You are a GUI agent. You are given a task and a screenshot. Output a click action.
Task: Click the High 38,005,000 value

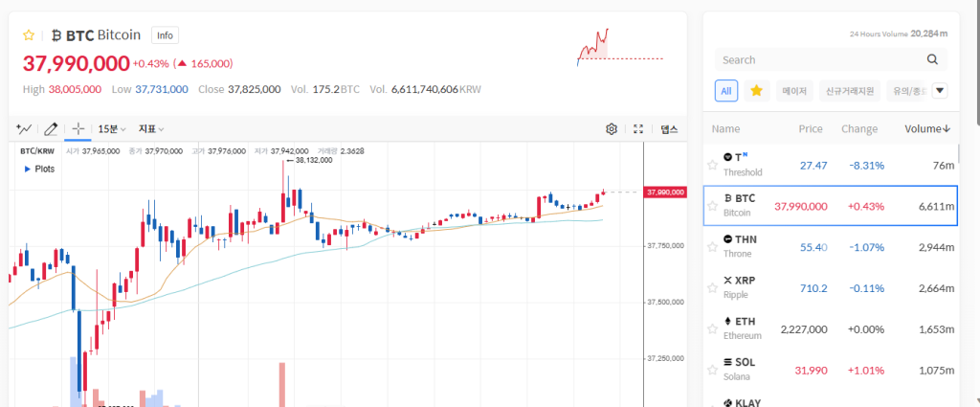[x=75, y=89]
